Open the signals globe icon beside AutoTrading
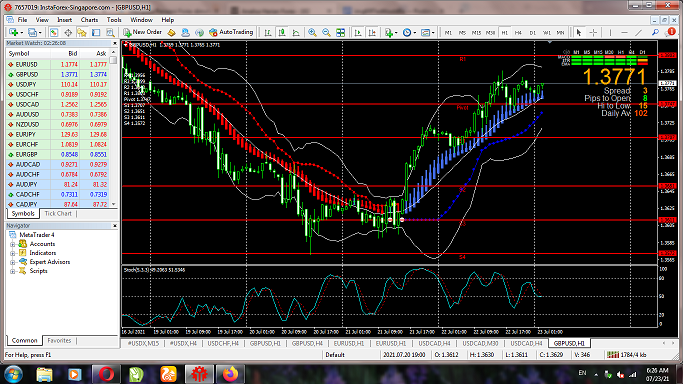The image size is (683, 384). [199, 32]
